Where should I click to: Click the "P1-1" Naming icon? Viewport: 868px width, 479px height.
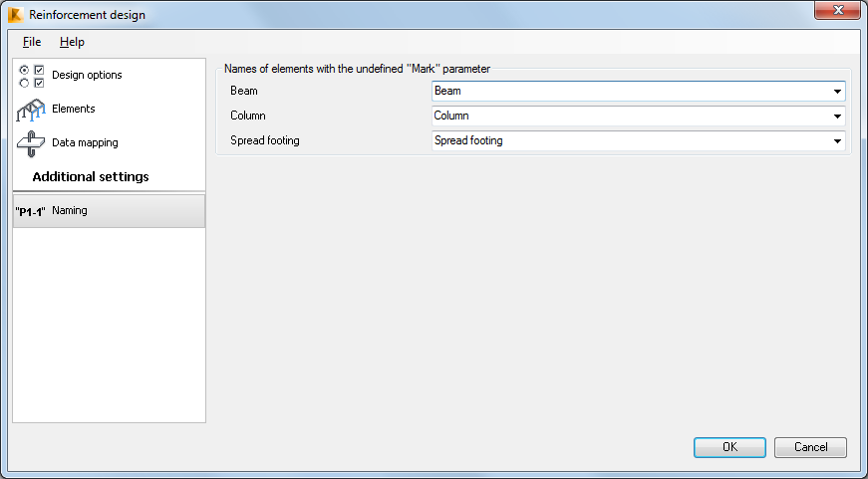(x=31, y=211)
